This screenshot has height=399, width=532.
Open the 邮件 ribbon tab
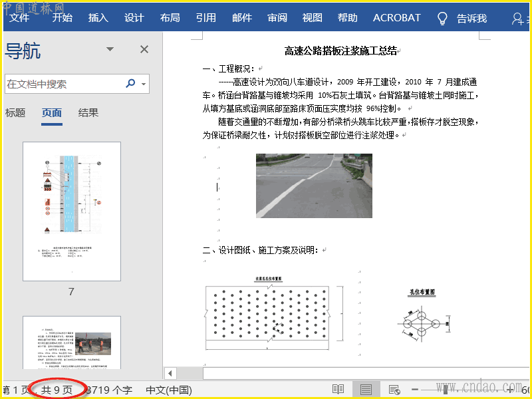pos(242,18)
